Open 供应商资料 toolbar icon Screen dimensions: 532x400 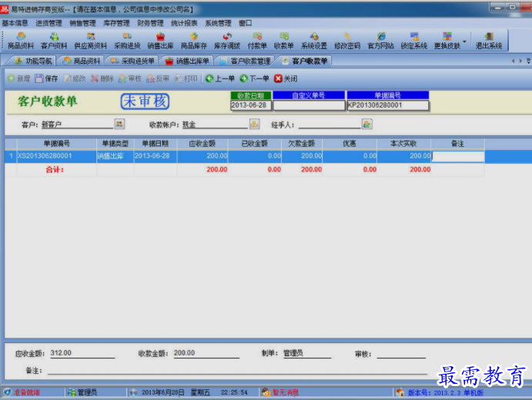click(x=90, y=41)
